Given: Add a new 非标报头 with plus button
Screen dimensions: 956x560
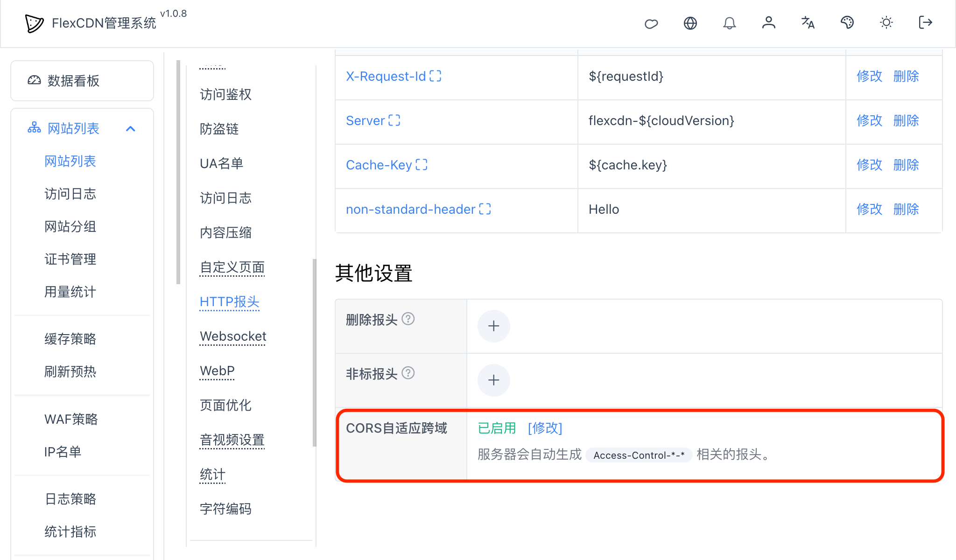Looking at the screenshot, I should (x=493, y=379).
